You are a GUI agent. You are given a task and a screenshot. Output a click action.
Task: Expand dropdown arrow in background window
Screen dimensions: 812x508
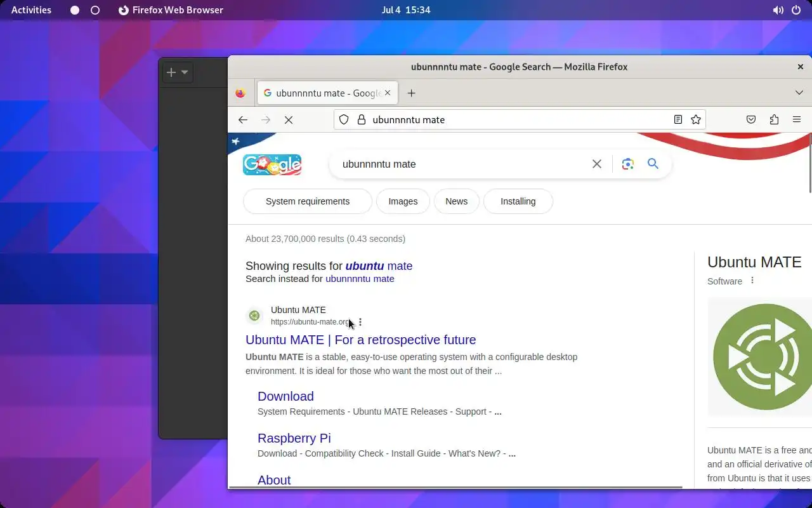[185, 72]
